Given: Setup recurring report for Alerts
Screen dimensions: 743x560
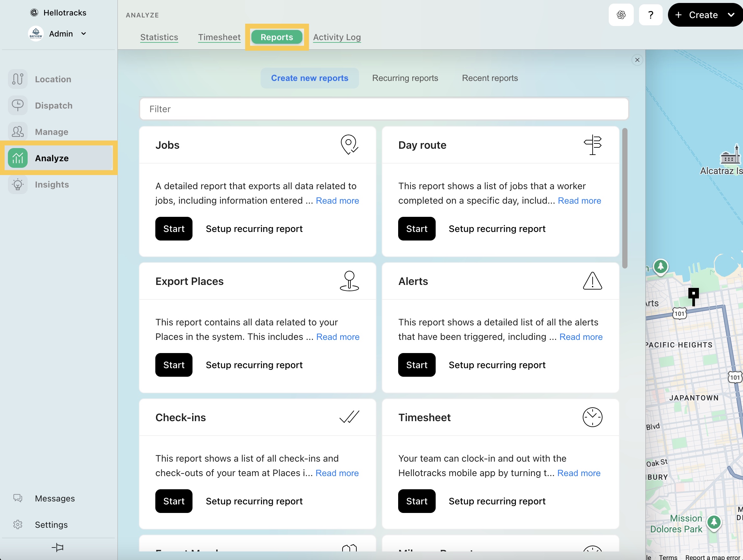Looking at the screenshot, I should (x=497, y=365).
